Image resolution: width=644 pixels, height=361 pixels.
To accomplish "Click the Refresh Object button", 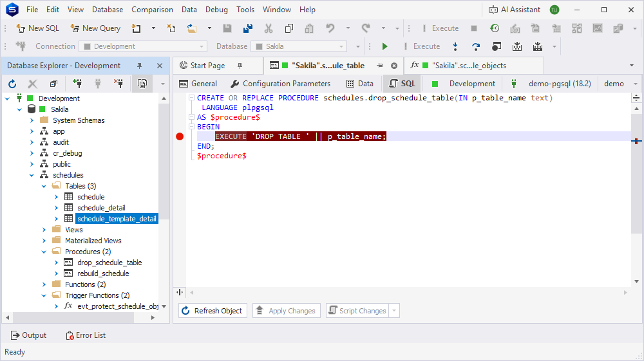I will (213, 311).
